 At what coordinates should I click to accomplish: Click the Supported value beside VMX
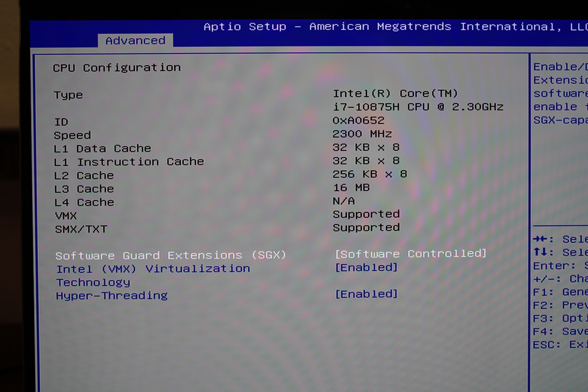(x=366, y=214)
